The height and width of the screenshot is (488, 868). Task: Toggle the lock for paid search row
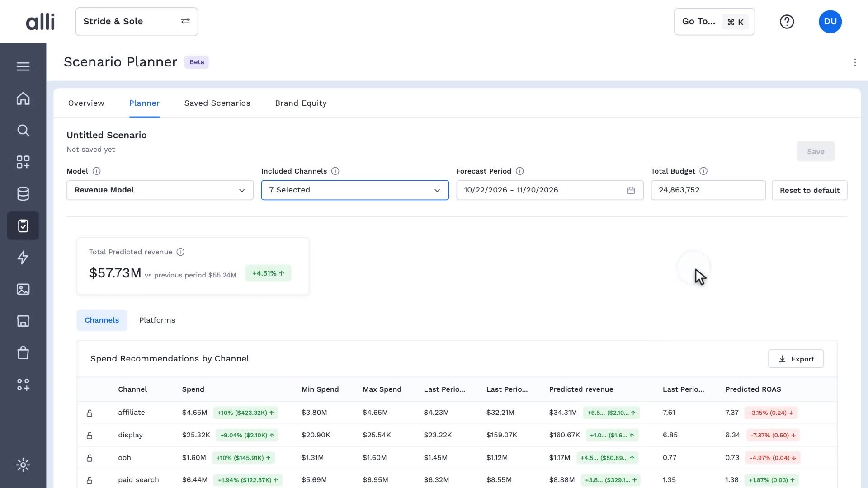pos(90,480)
